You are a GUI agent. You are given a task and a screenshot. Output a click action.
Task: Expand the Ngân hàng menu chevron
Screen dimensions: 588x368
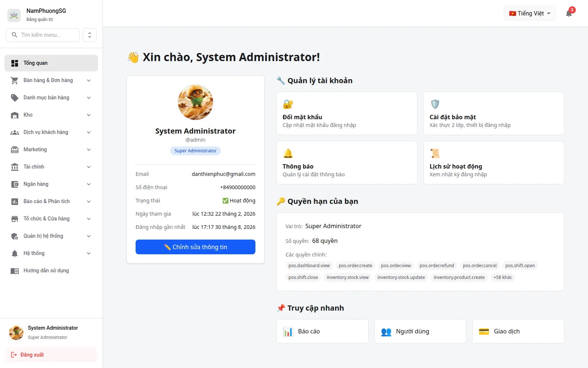(89, 184)
